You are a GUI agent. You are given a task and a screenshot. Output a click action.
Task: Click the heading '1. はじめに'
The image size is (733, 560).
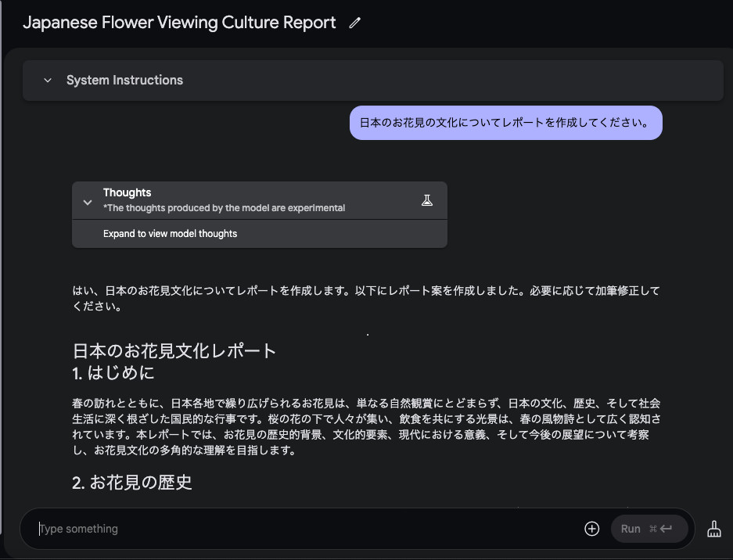coord(113,373)
